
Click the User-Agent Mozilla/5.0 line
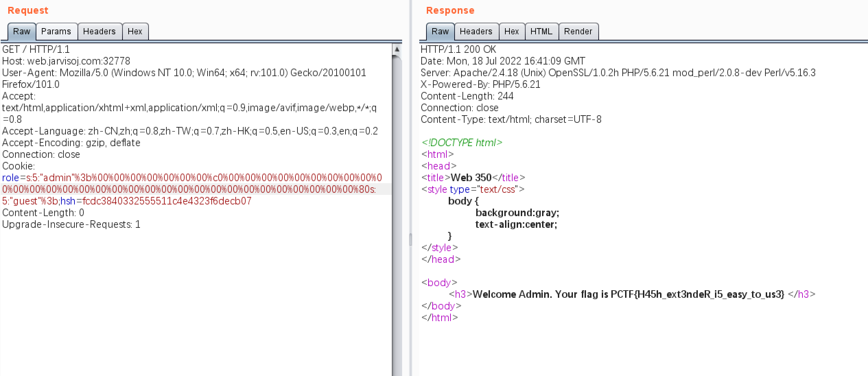[184, 73]
